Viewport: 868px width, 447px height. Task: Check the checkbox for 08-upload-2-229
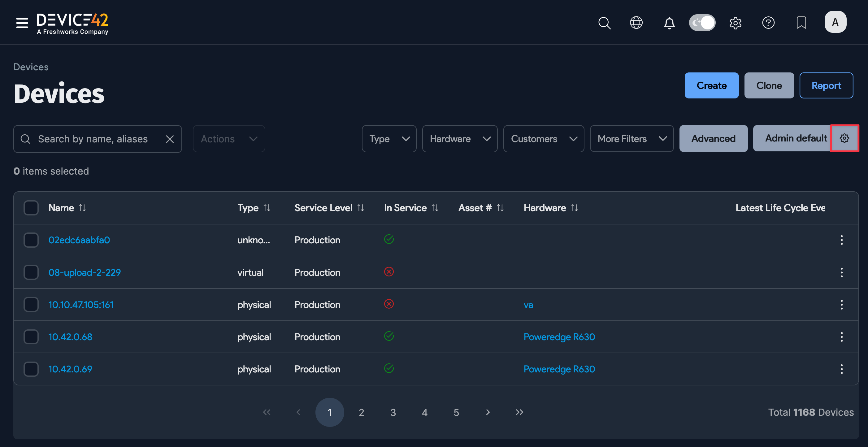click(31, 272)
